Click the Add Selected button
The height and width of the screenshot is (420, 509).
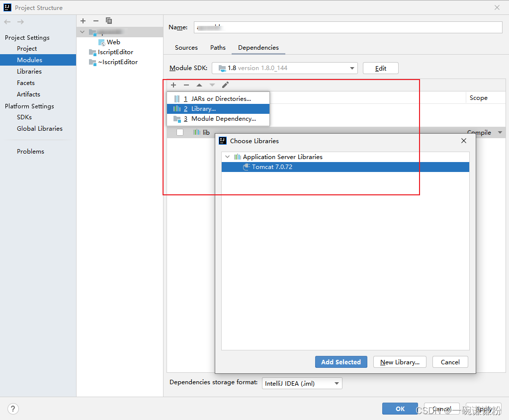341,362
